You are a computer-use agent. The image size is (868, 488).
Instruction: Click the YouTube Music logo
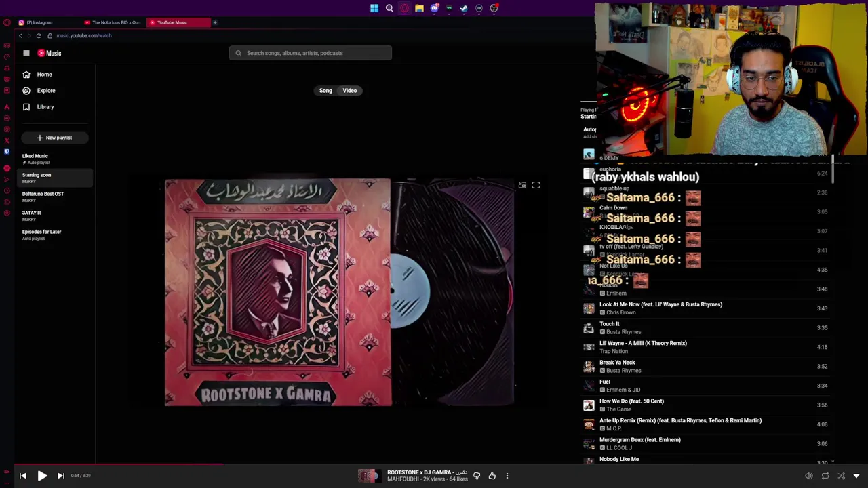pyautogui.click(x=50, y=53)
